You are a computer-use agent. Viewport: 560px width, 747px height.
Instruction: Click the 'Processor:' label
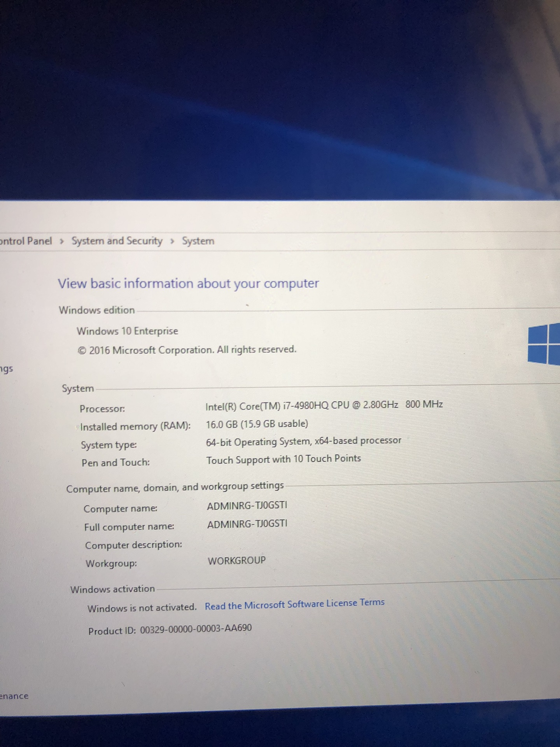[x=102, y=409]
